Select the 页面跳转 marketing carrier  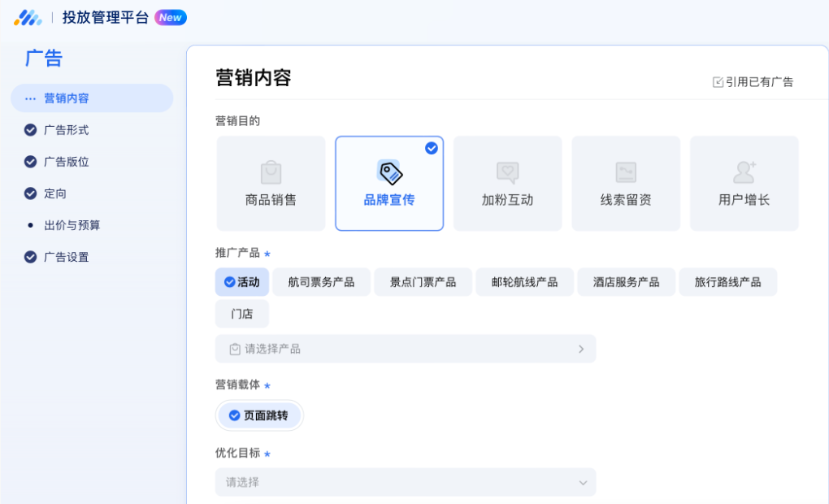pyautogui.click(x=259, y=415)
